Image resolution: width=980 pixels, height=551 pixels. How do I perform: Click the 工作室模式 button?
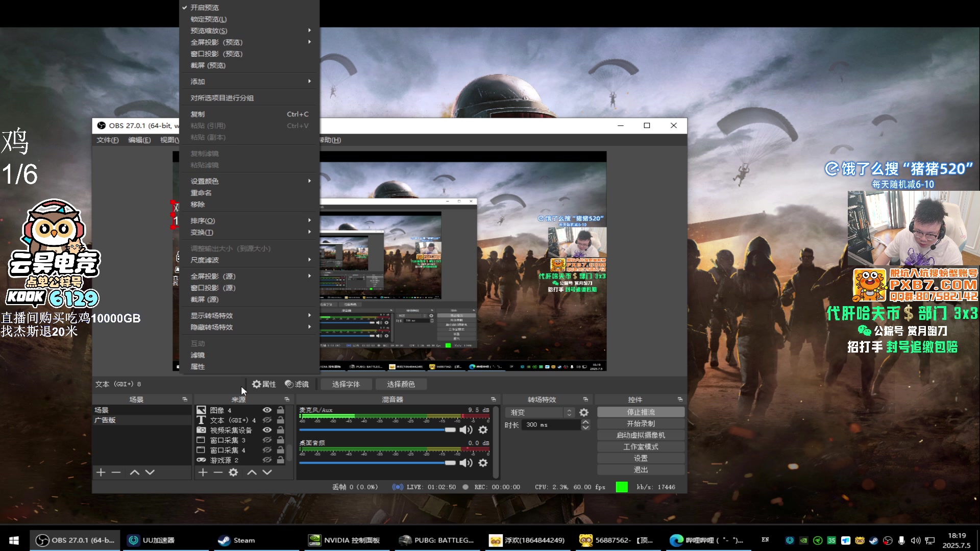tap(641, 447)
